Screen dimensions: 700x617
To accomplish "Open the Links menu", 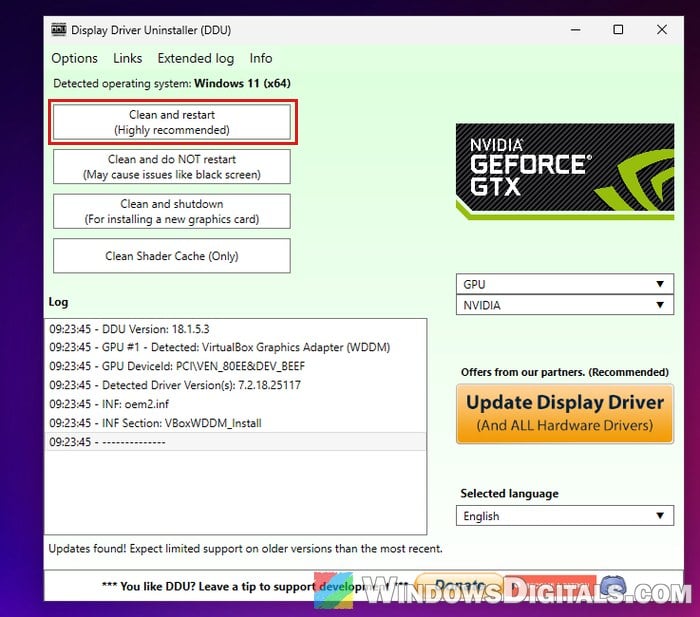I will [128, 58].
